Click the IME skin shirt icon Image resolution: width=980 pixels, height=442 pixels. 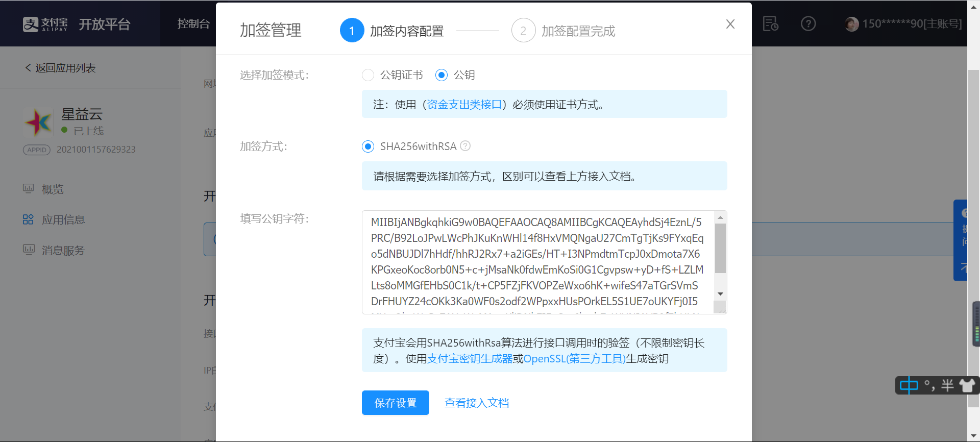[967, 385]
